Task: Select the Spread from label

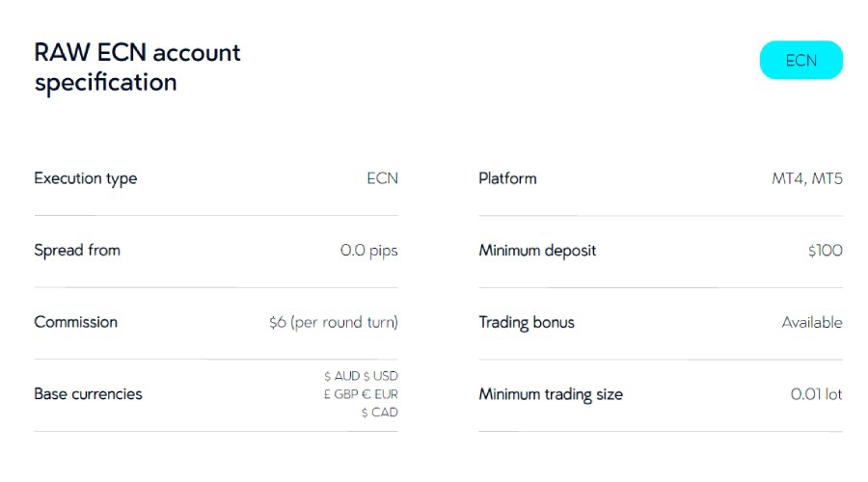Action: (x=77, y=251)
